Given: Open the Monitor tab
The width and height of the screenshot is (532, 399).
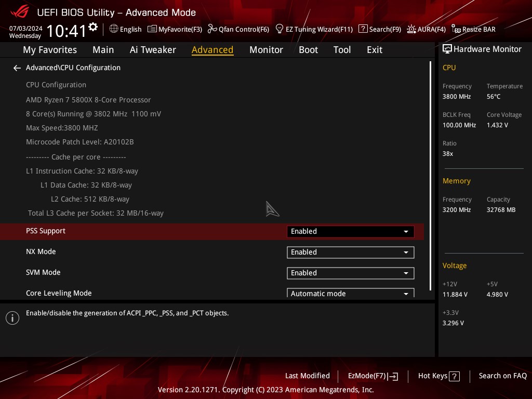Looking at the screenshot, I should (266, 50).
